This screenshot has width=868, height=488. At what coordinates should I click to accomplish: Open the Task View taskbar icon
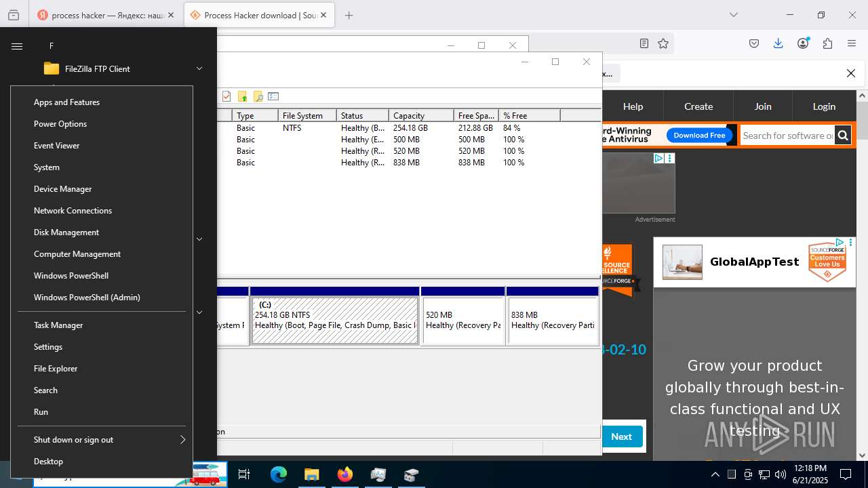point(245,474)
